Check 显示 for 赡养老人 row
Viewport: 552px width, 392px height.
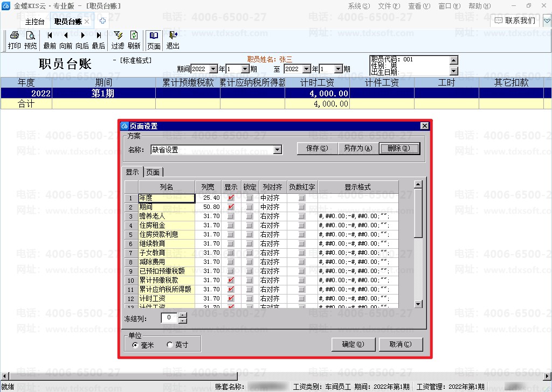[x=231, y=216]
